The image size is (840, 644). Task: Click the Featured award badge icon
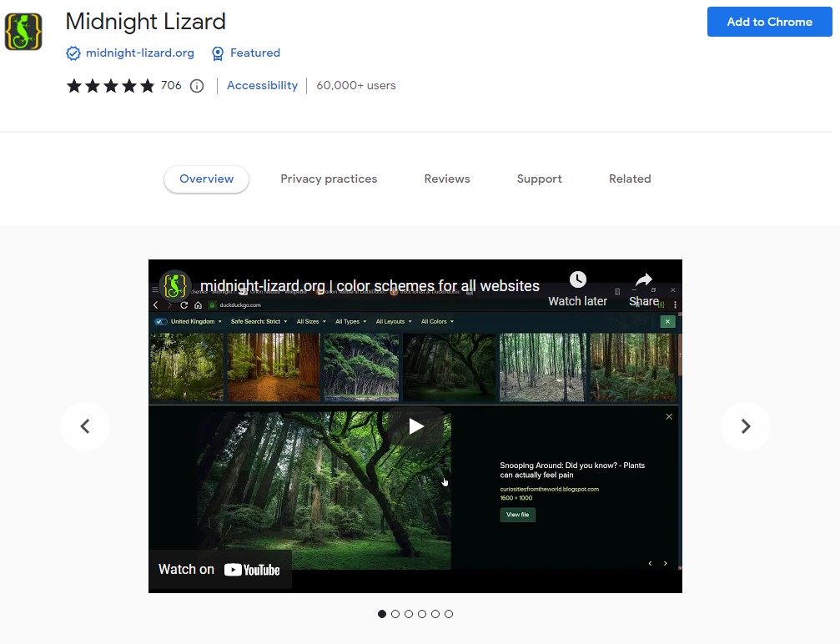tap(218, 53)
